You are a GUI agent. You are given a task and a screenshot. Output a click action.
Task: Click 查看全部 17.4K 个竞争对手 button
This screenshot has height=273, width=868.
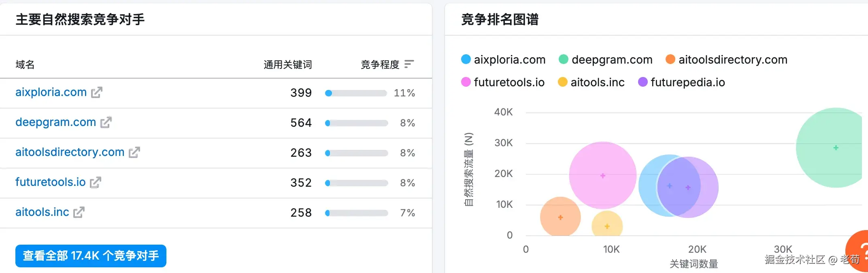coord(91,256)
